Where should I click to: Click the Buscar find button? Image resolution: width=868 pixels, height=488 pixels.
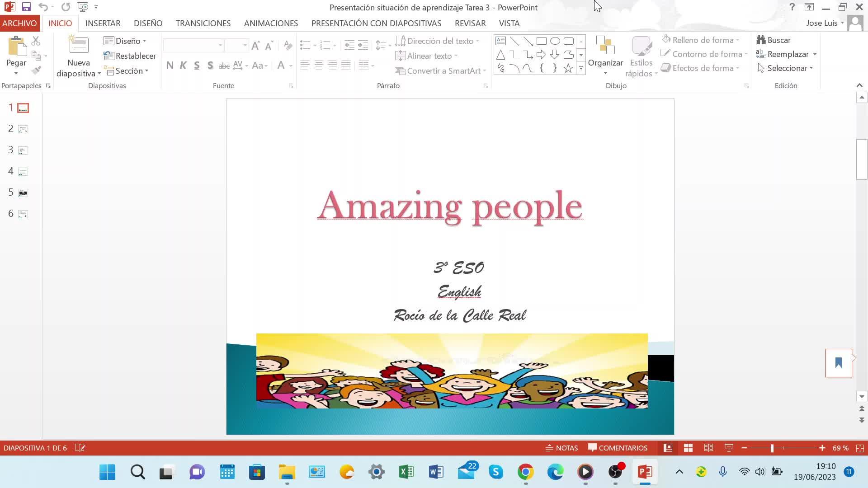pos(774,40)
